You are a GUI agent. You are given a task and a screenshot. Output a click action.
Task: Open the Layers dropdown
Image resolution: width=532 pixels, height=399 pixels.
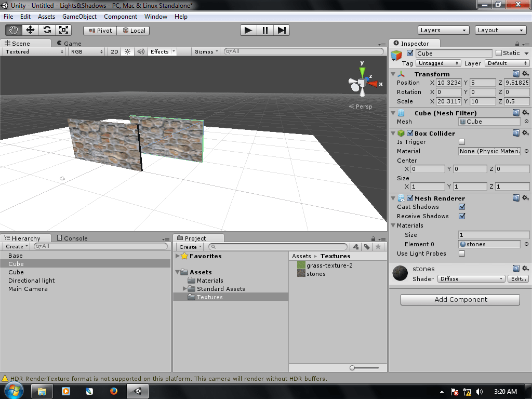click(x=443, y=30)
